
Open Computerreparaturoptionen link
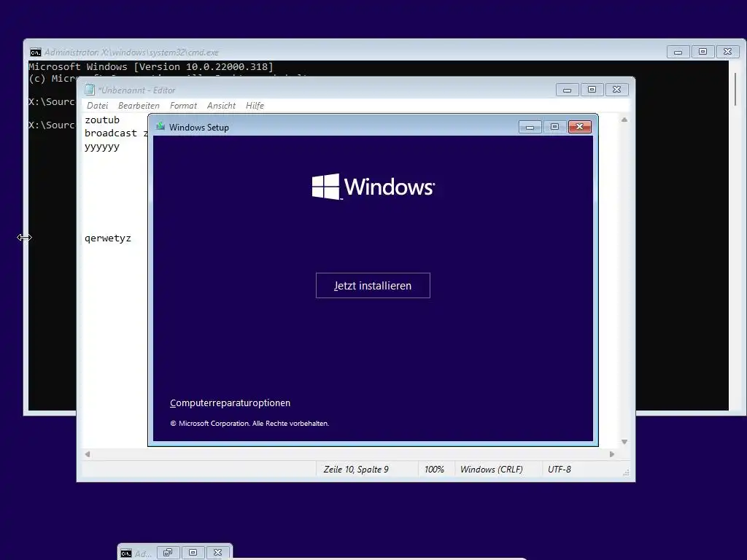click(230, 402)
